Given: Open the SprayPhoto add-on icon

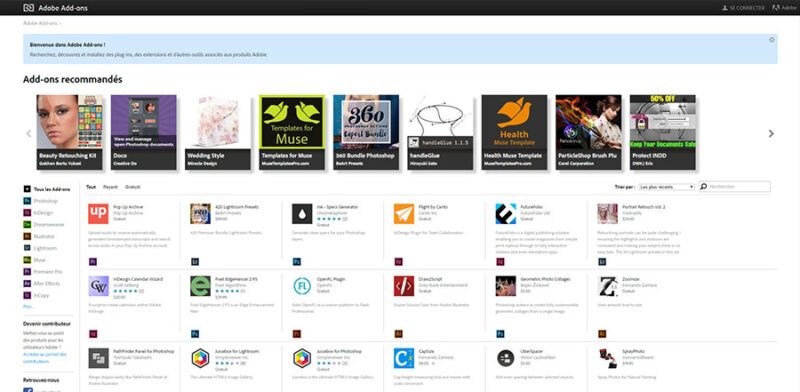Looking at the screenshot, I should [608, 358].
